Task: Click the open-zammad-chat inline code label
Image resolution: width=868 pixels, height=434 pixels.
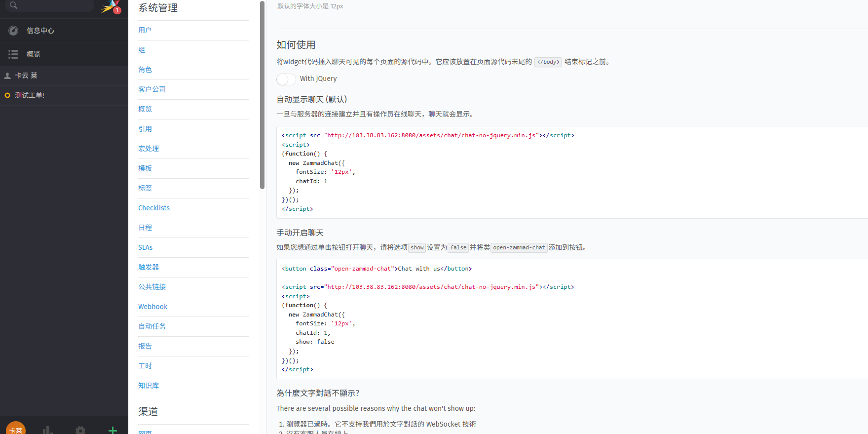Action: pyautogui.click(x=519, y=248)
